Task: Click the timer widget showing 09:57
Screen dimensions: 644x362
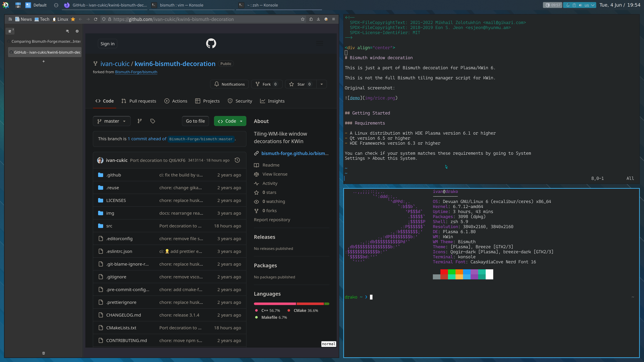Action: [x=552, y=5]
